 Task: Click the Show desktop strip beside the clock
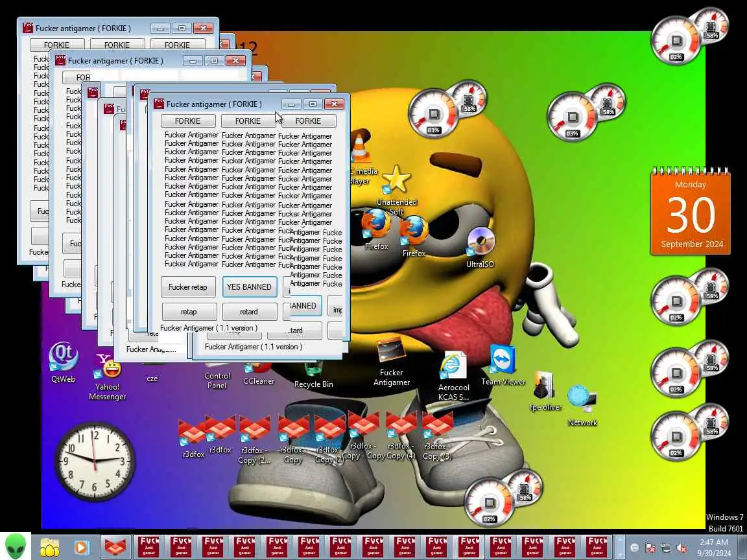(x=742, y=547)
